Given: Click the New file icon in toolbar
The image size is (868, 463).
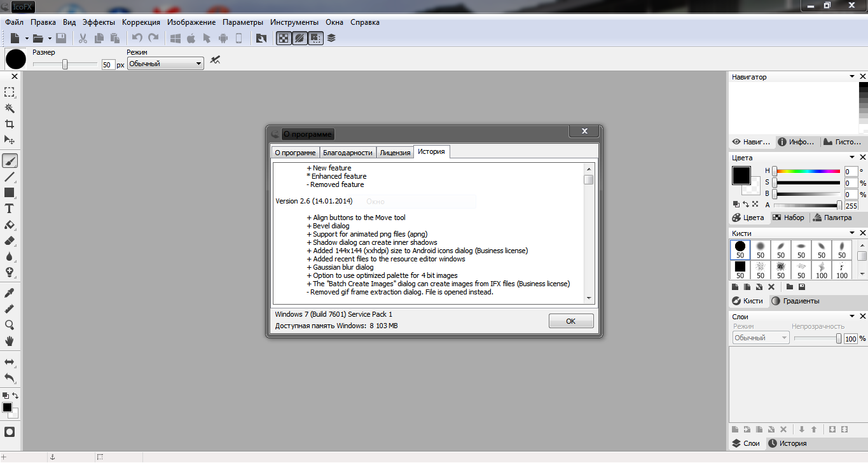Looking at the screenshot, I should [15, 38].
